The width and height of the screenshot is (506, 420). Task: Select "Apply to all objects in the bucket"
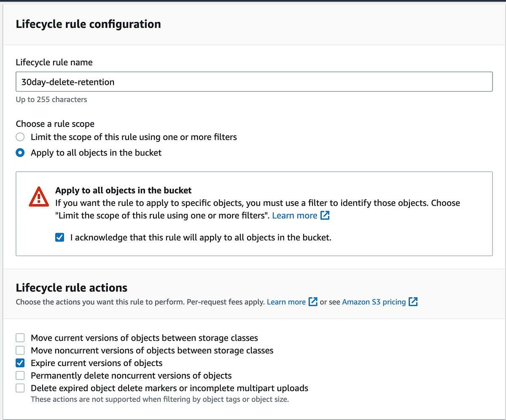[x=20, y=153]
